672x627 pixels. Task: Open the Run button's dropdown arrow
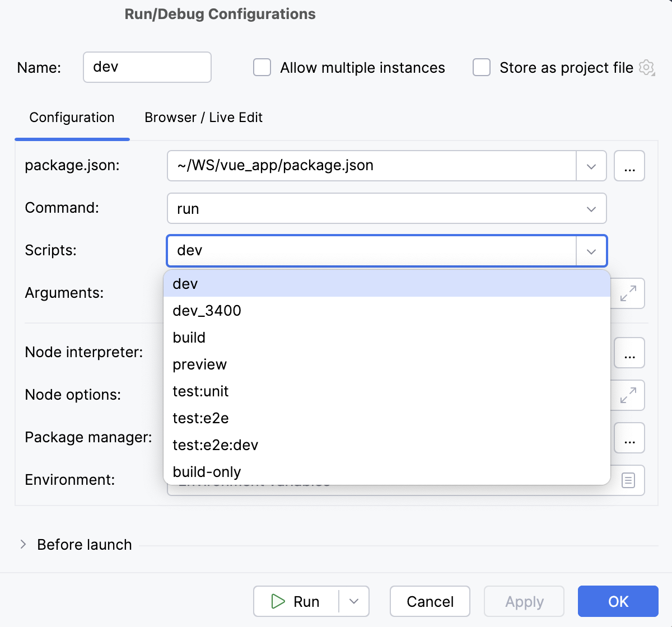[354, 601]
